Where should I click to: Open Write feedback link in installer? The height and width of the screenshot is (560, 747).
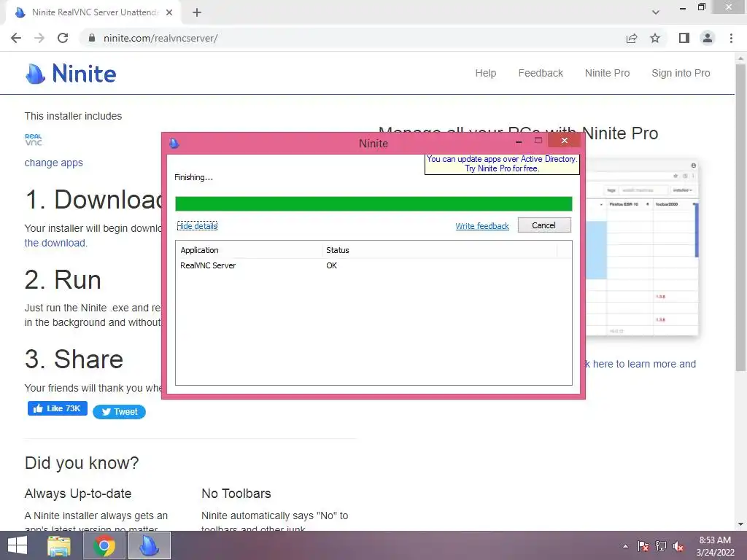coord(482,226)
